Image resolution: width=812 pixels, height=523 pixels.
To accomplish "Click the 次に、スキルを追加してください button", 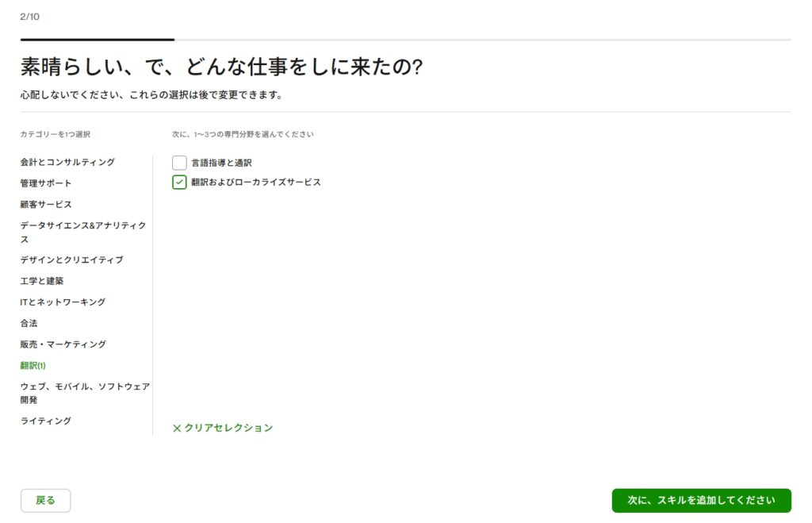I will (701, 501).
